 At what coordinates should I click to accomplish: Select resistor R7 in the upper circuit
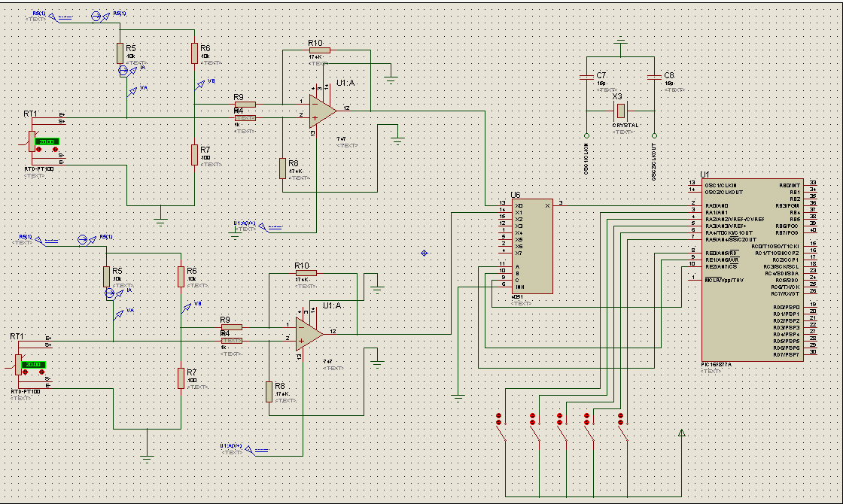click(x=194, y=155)
